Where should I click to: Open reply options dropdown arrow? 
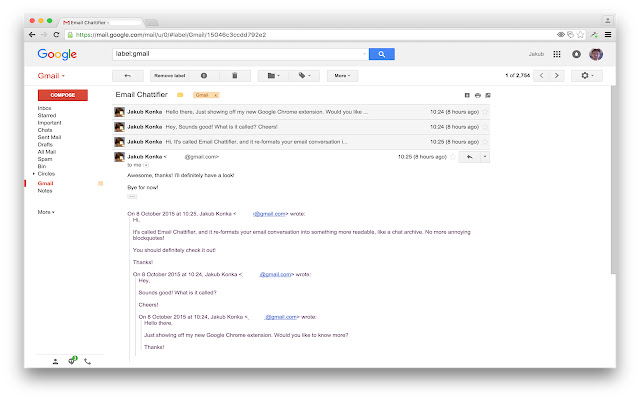[485, 157]
